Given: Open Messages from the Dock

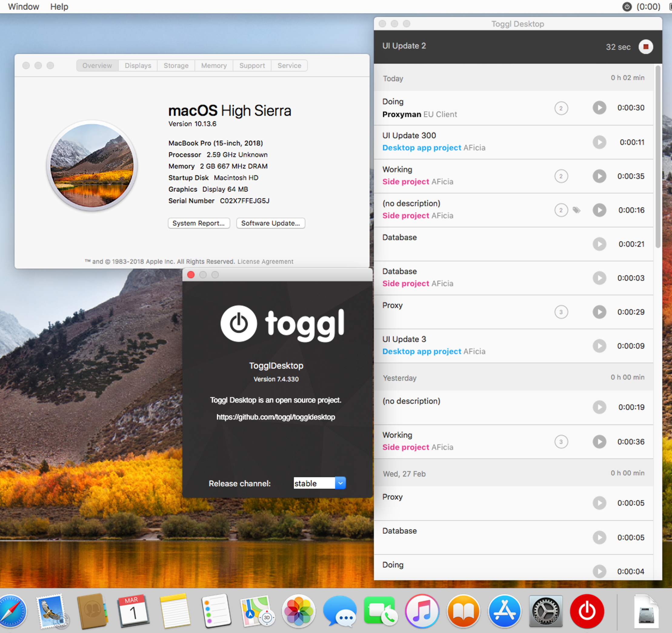Looking at the screenshot, I should [x=340, y=612].
